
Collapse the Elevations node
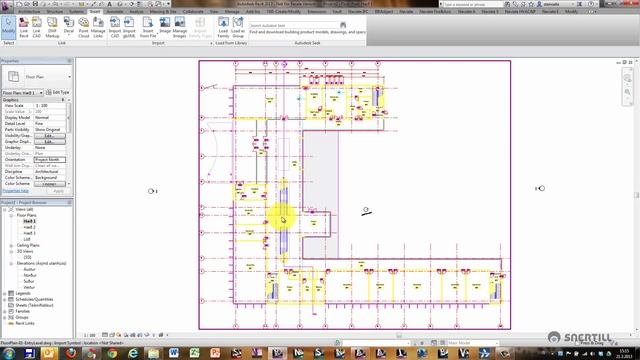[x=11, y=263]
